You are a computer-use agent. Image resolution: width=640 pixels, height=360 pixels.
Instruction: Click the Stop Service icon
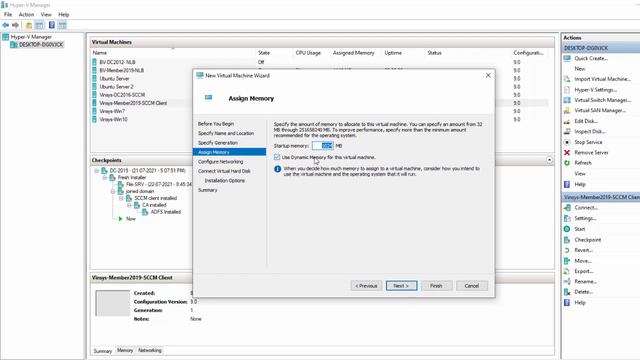coord(567,142)
